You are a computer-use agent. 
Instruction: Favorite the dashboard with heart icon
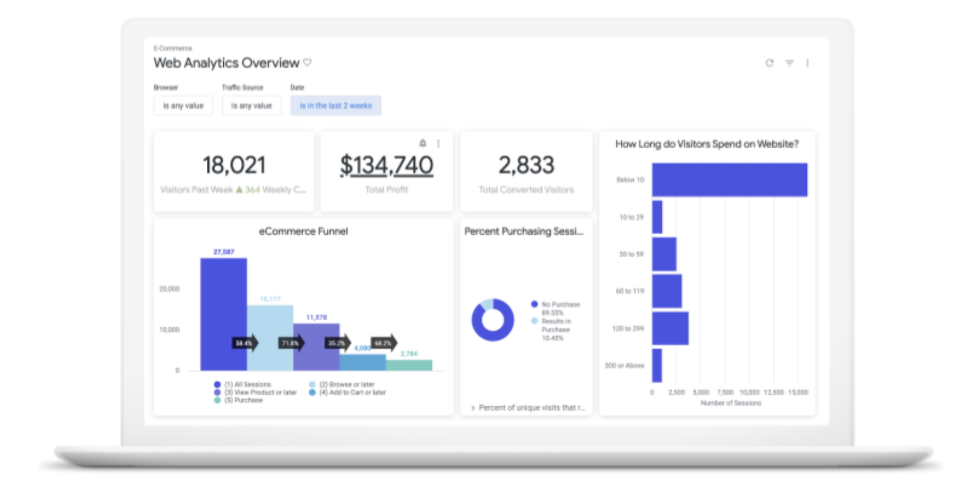[x=307, y=63]
